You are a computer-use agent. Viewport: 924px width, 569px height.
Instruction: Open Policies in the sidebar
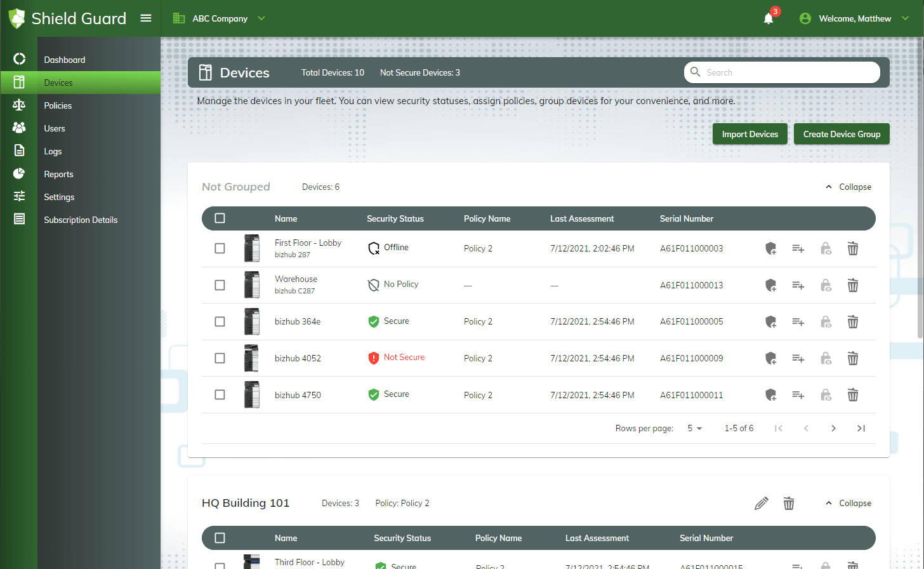point(58,106)
